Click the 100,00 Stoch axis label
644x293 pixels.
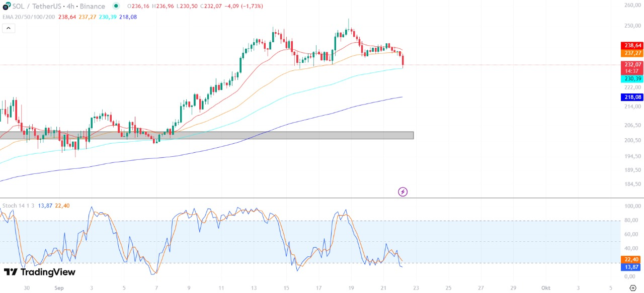point(632,206)
